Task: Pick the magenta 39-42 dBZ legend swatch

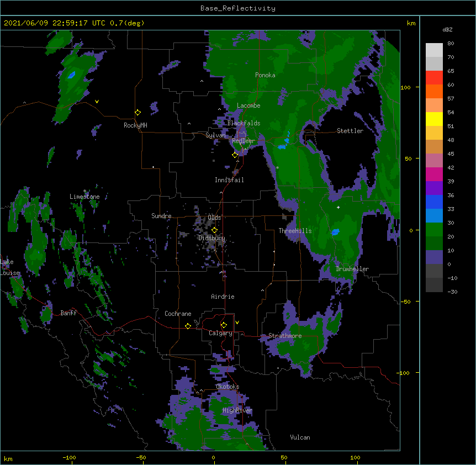Action: click(434, 175)
